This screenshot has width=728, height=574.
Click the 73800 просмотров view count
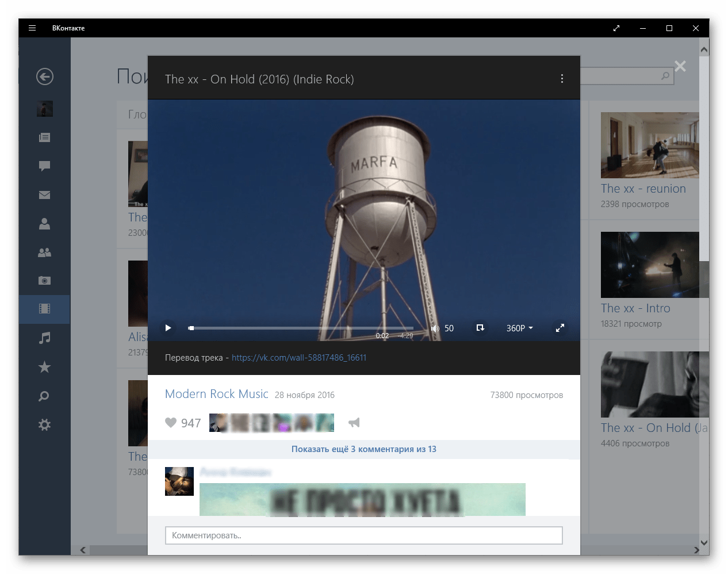(x=527, y=395)
